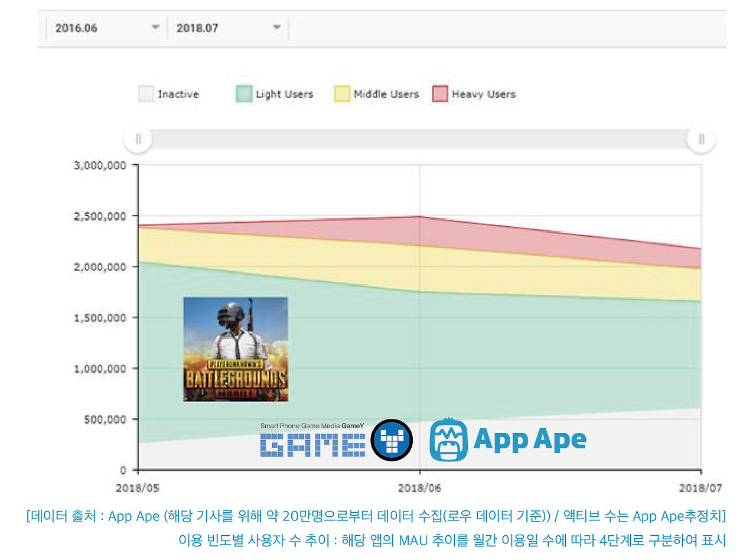Click the 2018/06 axis label on the chart

[419, 489]
